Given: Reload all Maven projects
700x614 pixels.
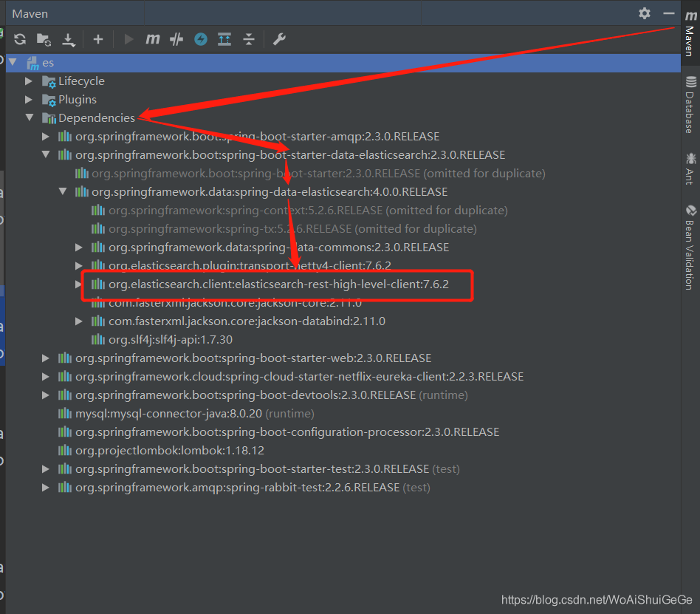Looking at the screenshot, I should [x=20, y=39].
